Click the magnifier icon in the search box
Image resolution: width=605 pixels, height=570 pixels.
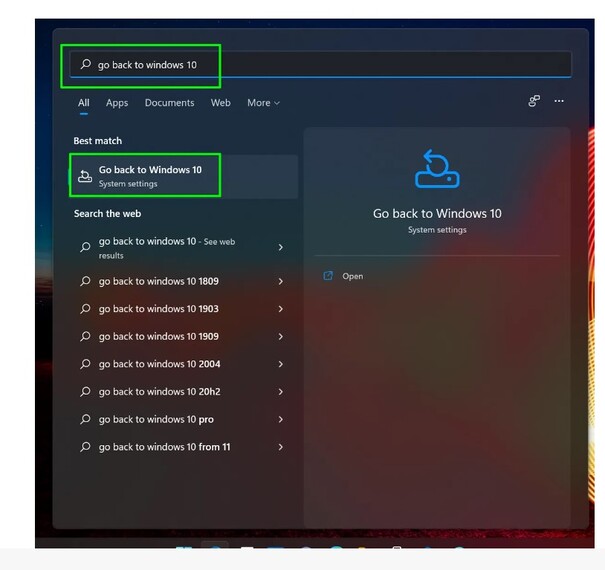point(86,64)
